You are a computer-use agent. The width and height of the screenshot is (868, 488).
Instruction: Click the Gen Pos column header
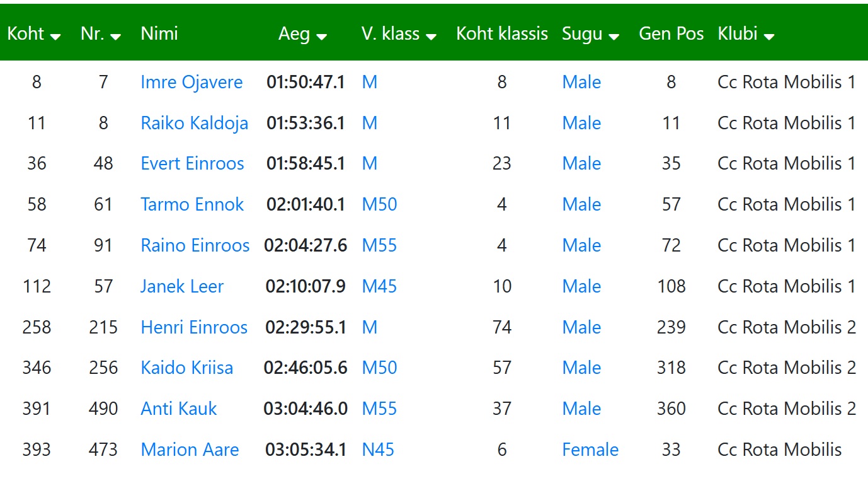(x=671, y=33)
